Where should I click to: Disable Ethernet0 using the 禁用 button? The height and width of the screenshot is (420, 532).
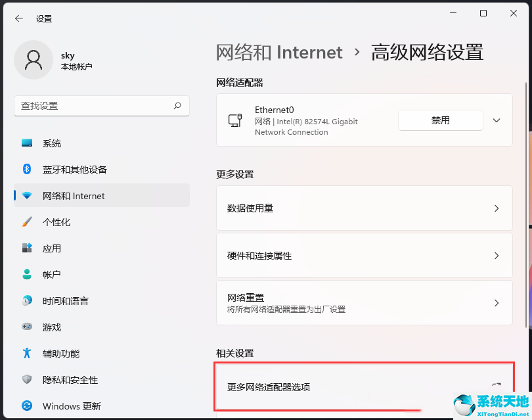pyautogui.click(x=440, y=120)
